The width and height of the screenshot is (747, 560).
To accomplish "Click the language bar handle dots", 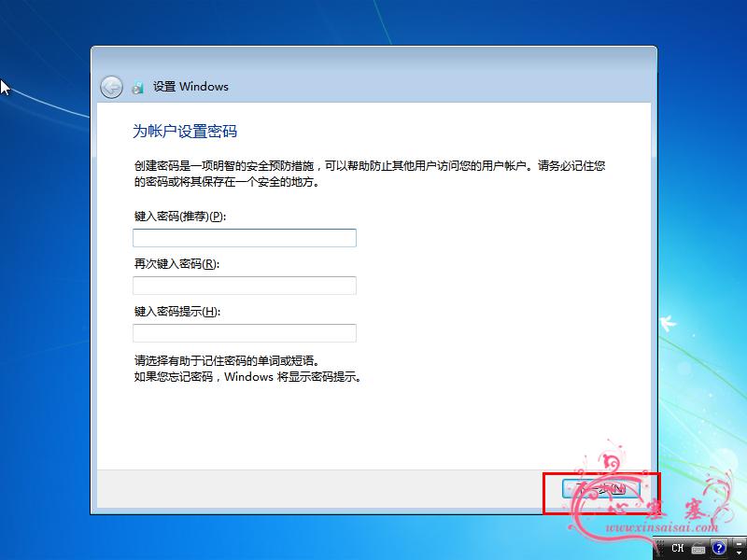I will pos(659,549).
